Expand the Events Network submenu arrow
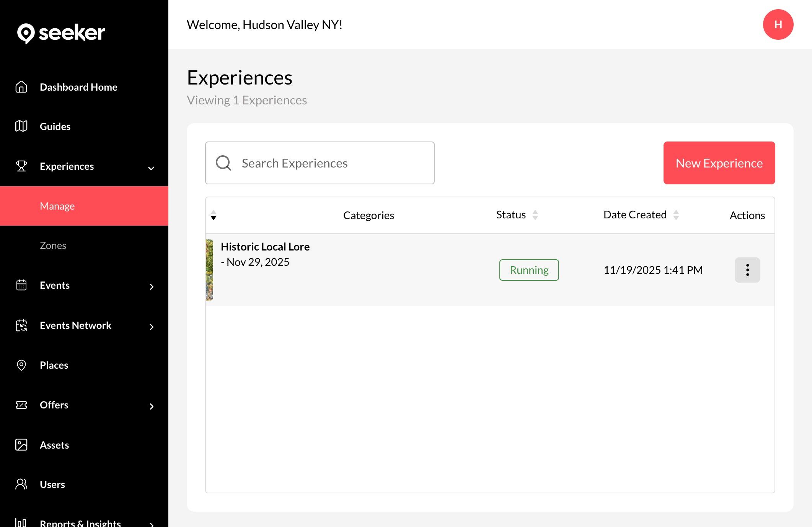Image resolution: width=812 pixels, height=527 pixels. click(152, 327)
